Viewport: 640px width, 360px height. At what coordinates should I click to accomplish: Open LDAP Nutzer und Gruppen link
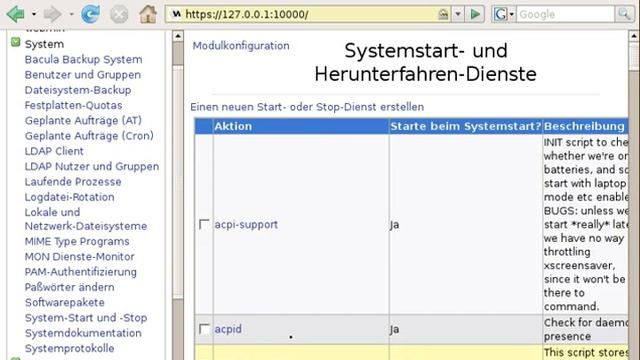92,167
